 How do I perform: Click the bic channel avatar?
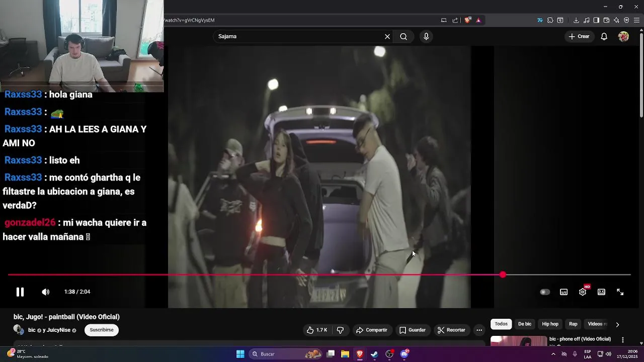click(19, 330)
